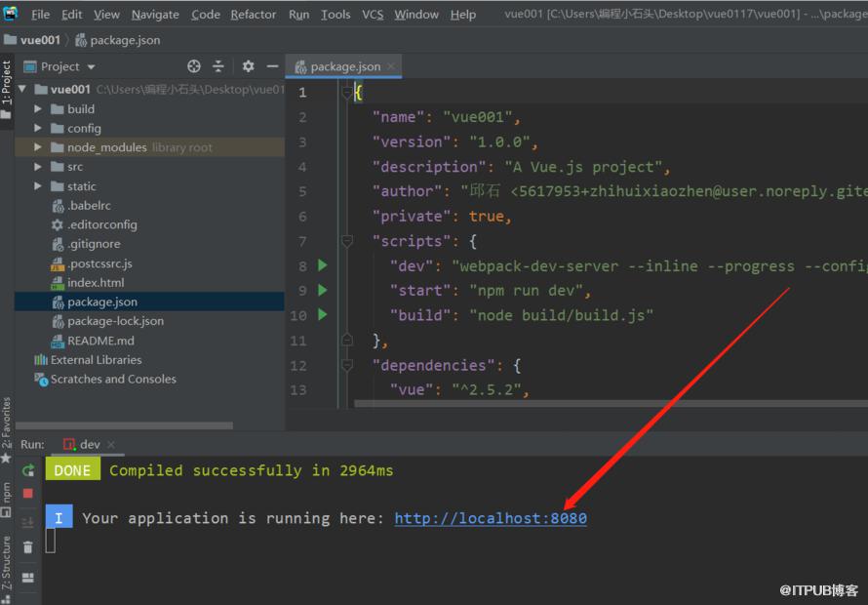The width and height of the screenshot is (868, 605).
Task: Expand the build folder
Action: click(38, 109)
